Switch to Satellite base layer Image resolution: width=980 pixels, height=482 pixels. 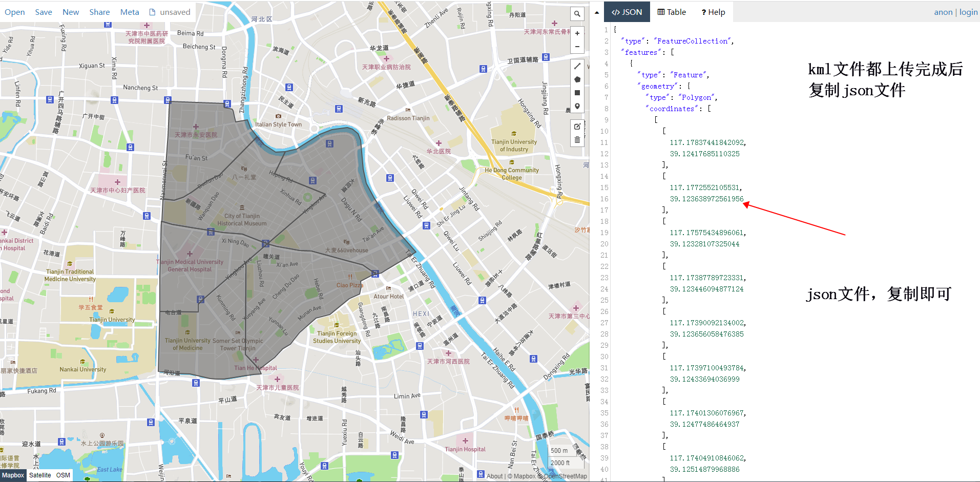[x=40, y=475]
